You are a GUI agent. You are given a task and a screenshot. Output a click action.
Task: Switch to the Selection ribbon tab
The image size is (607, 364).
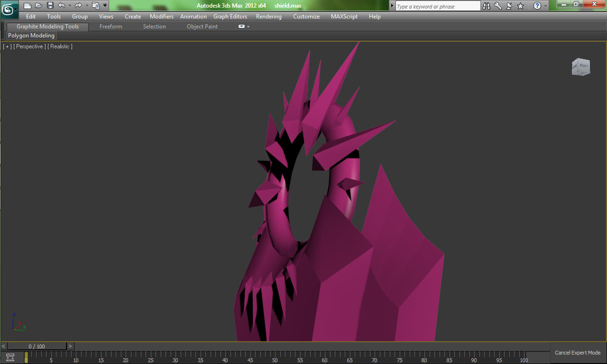click(x=155, y=27)
